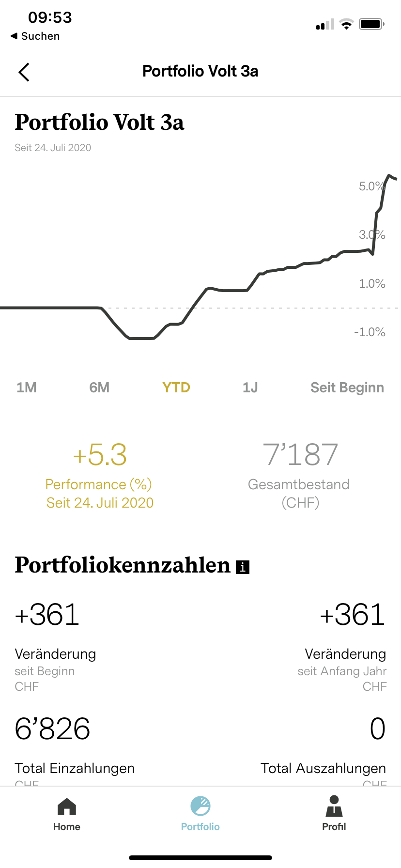Tap the 6'826 Total Einzahlungen value
The width and height of the screenshot is (401, 868).
pyautogui.click(x=52, y=729)
